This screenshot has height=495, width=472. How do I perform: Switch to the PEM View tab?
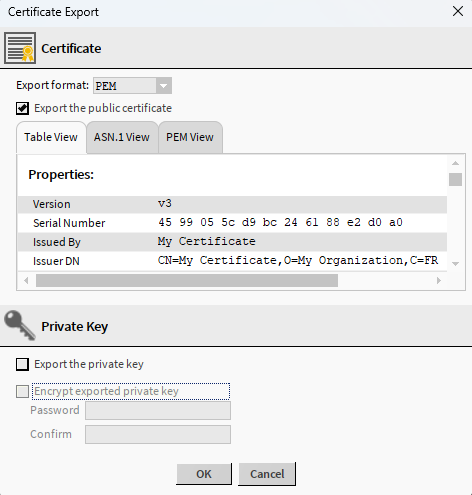pos(190,137)
